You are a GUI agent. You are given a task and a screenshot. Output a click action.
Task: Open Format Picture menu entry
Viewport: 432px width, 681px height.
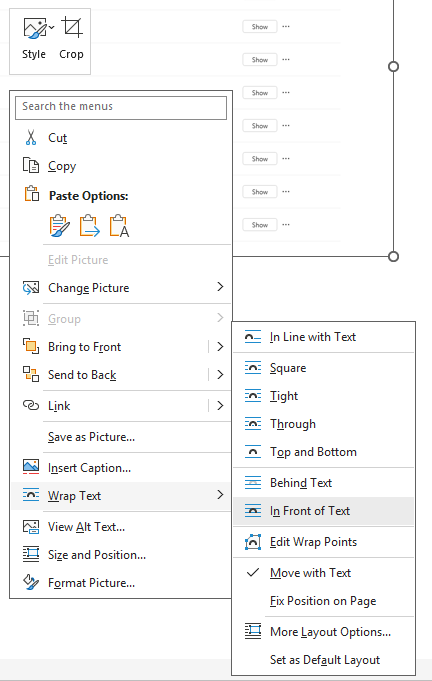(92, 583)
